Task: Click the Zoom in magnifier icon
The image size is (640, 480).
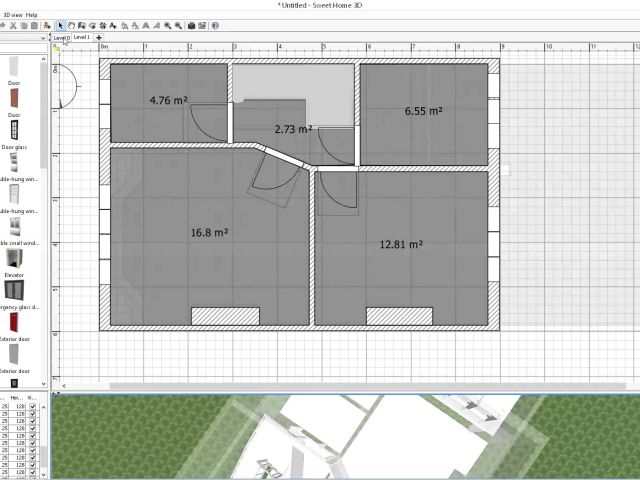Action: 166,26
